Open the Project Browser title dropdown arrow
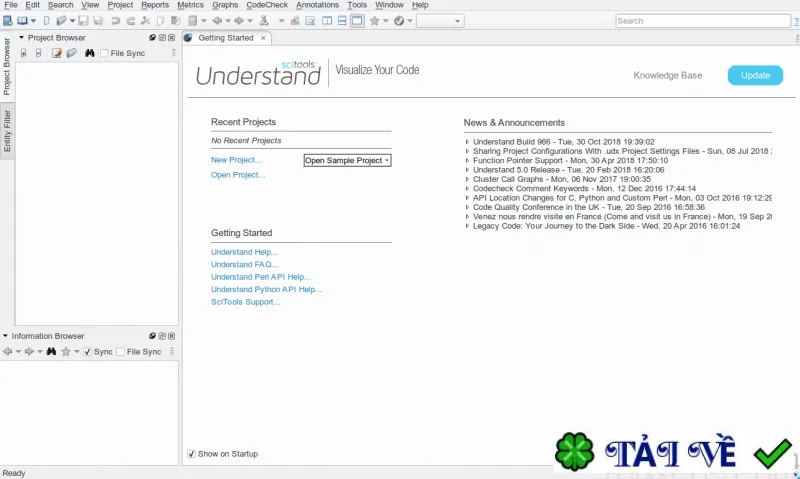 (x=21, y=38)
